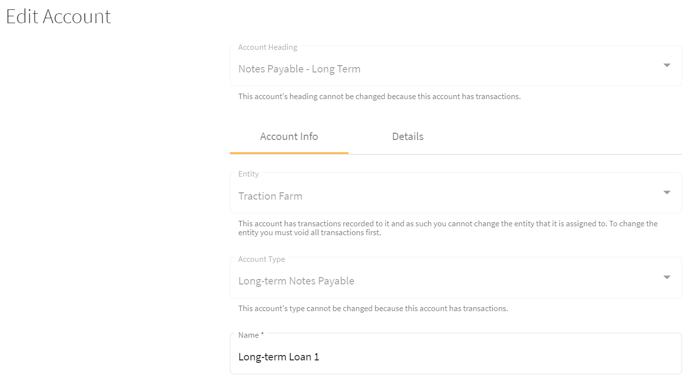Switch to the Account Info tab

[x=289, y=136]
